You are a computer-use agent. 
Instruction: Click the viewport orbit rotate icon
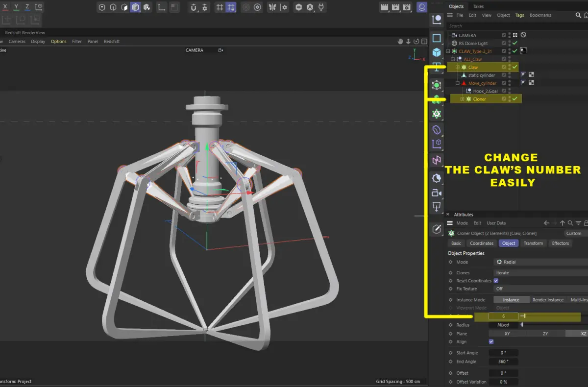tap(416, 42)
